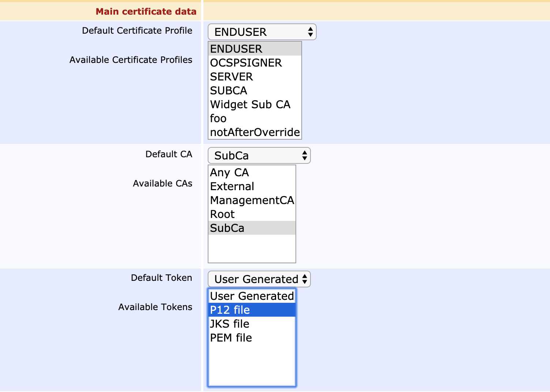This screenshot has width=550, height=392.
Task: Select notAfterOverride certificate profile
Action: 255,132
